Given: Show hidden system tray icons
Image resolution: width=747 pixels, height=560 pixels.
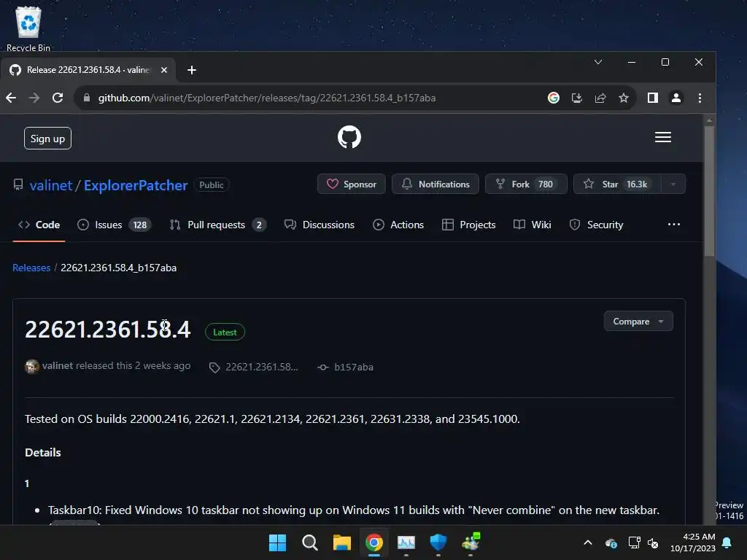Looking at the screenshot, I should (x=588, y=542).
